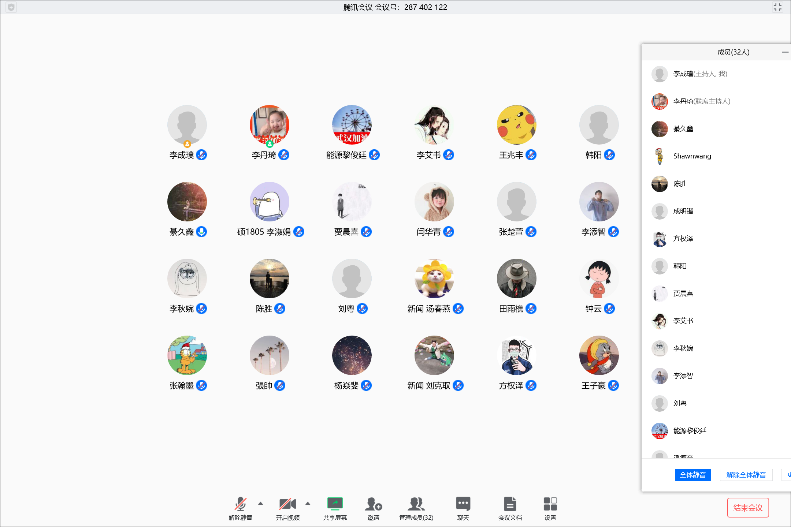
Task: Toggle mute icon beside 王兆丰
Action: click(x=531, y=155)
